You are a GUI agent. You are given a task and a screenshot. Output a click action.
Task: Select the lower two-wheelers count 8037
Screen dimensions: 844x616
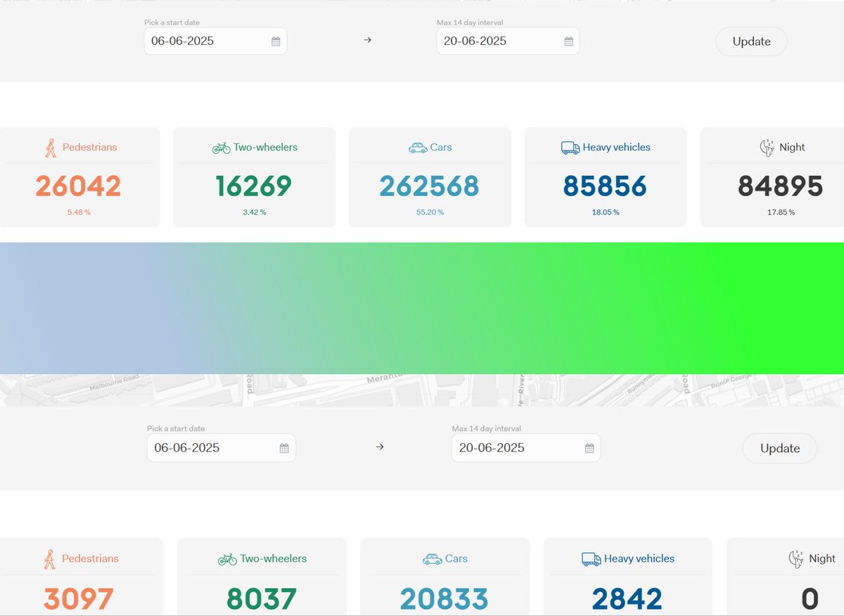(x=262, y=600)
